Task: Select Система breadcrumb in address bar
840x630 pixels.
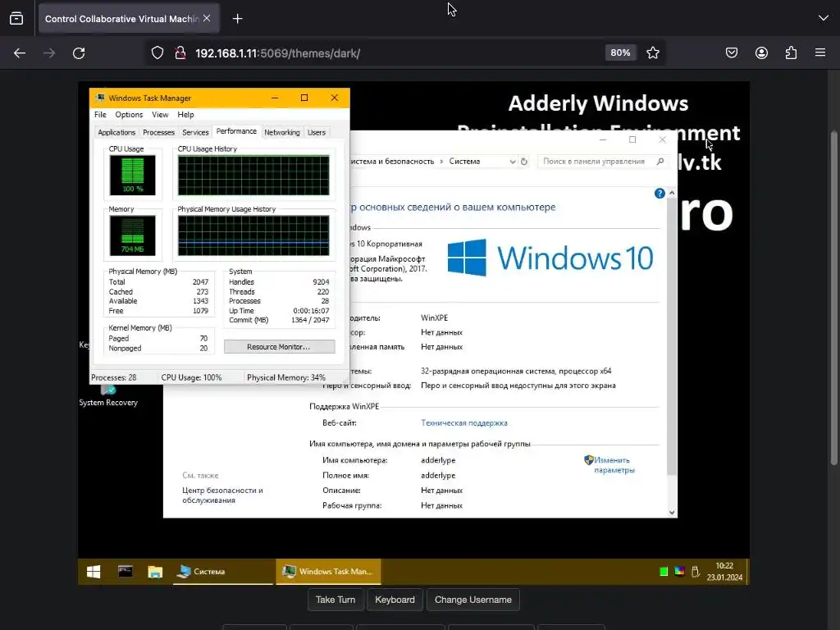Action: [x=464, y=162]
